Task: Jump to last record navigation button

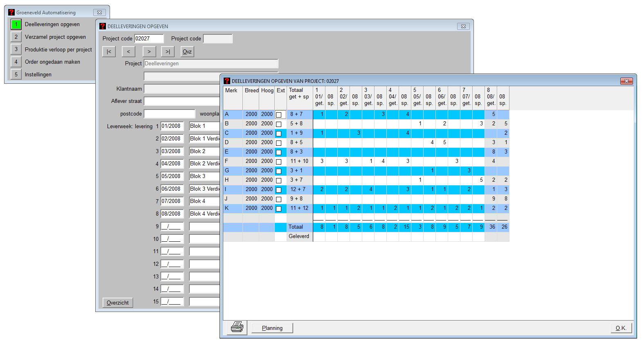Action: click(168, 51)
